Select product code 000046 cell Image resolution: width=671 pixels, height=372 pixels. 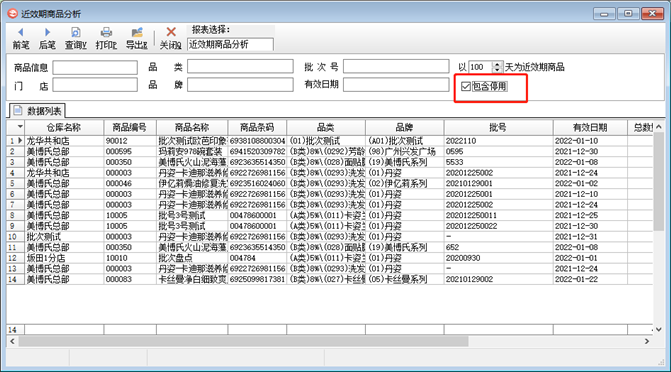(x=130, y=183)
